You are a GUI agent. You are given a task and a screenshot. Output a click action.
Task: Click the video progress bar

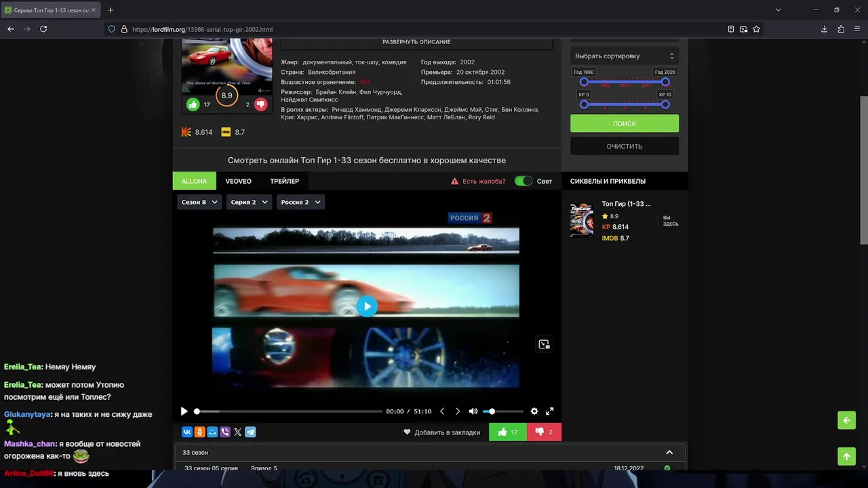(x=288, y=411)
